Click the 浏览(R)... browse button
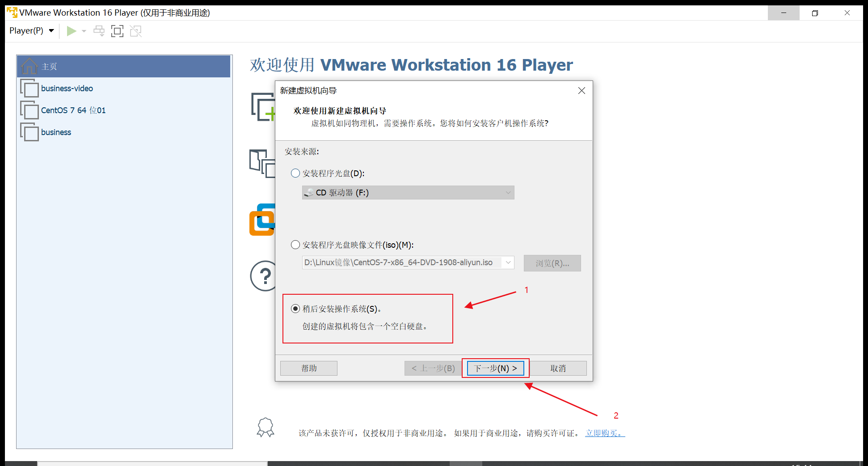 click(552, 263)
